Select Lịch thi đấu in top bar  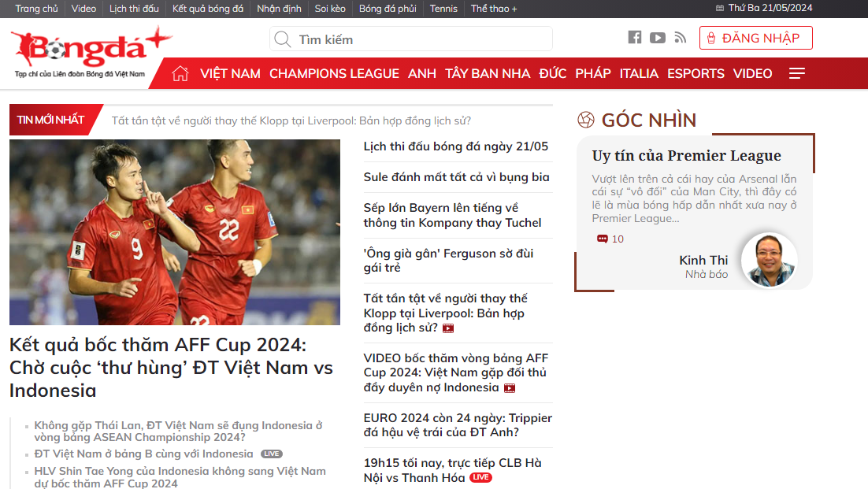pos(134,9)
